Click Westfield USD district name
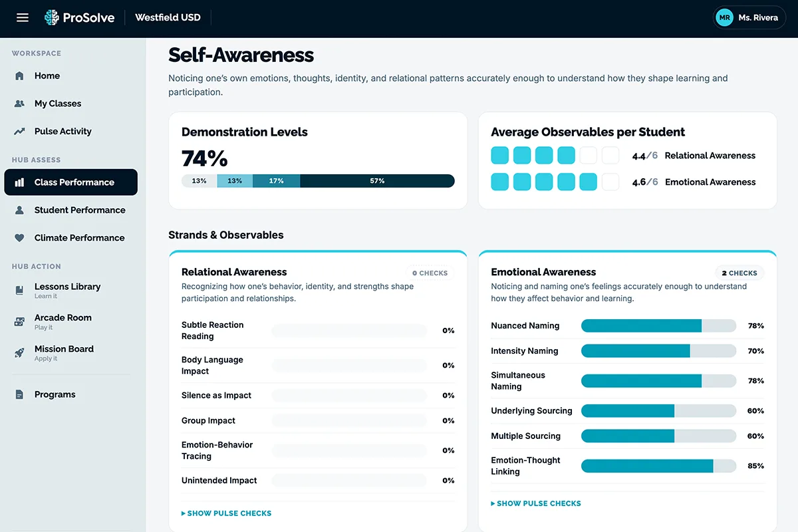798x532 pixels. [x=168, y=18]
